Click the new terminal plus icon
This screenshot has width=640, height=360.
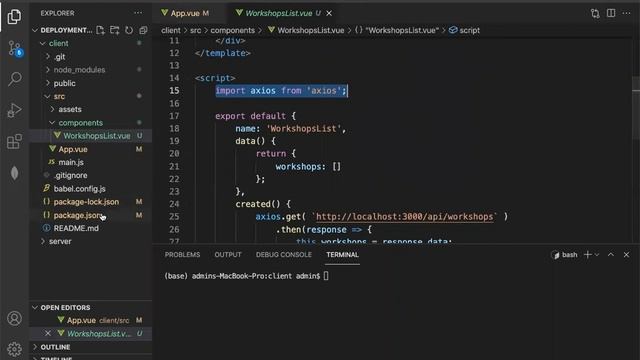tap(588, 255)
